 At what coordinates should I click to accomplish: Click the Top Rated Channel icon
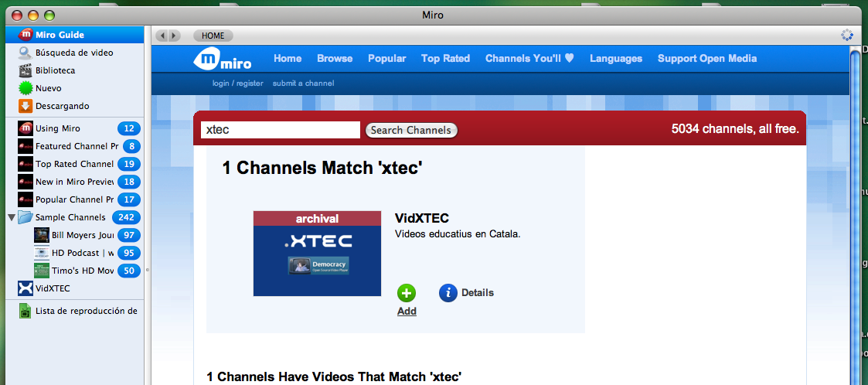(26, 164)
